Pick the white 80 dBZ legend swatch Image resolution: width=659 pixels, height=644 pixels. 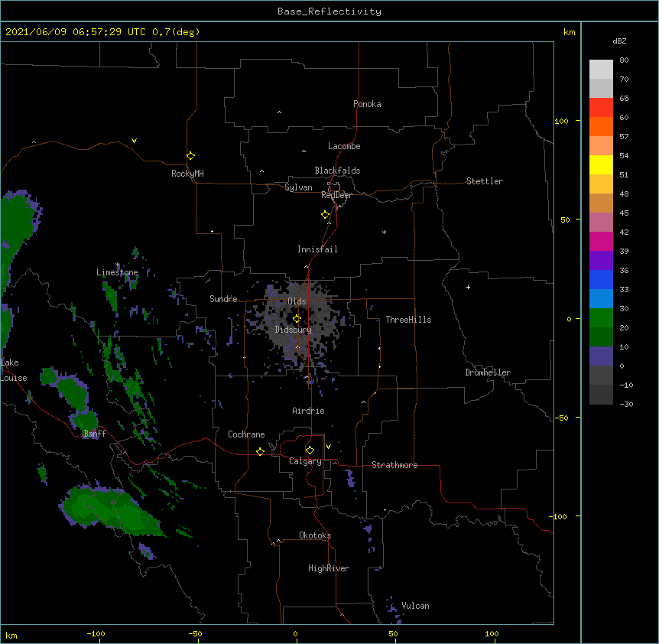pyautogui.click(x=601, y=70)
